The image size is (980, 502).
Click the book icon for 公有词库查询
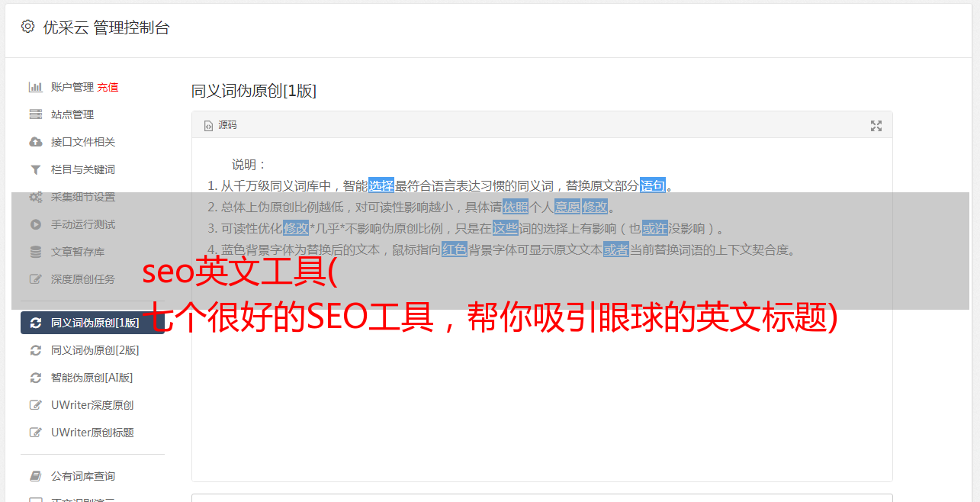tap(35, 476)
